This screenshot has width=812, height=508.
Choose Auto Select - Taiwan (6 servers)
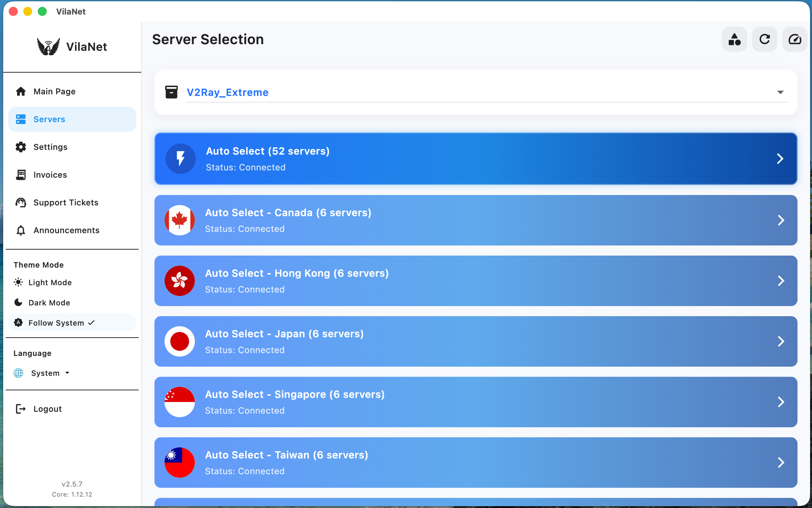tap(476, 462)
